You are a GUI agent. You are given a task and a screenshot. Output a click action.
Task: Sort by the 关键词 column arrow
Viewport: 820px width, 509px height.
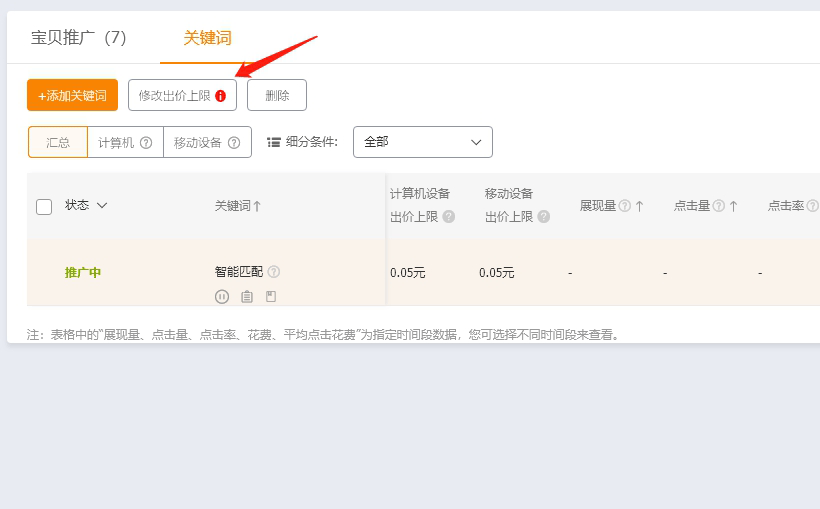click(257, 206)
